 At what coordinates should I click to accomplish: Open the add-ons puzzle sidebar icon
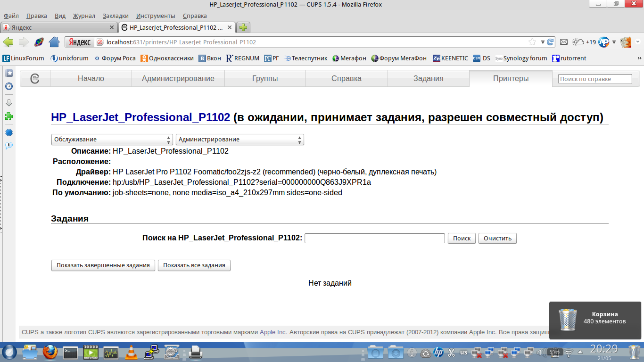[x=9, y=116]
